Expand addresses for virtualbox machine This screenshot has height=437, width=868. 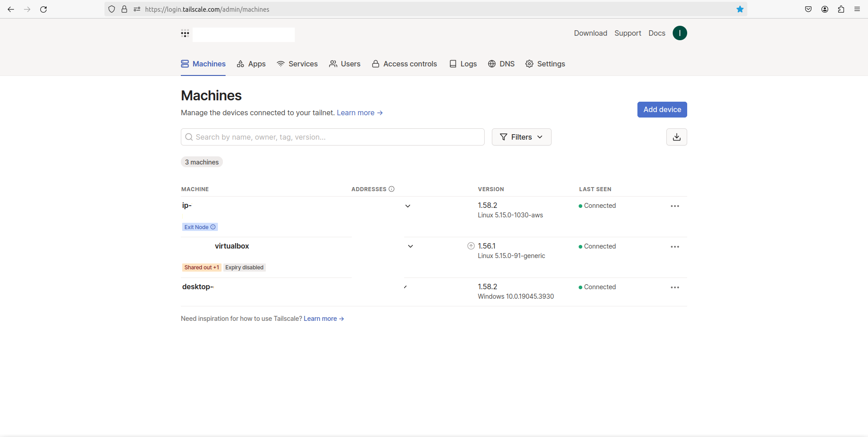point(410,246)
